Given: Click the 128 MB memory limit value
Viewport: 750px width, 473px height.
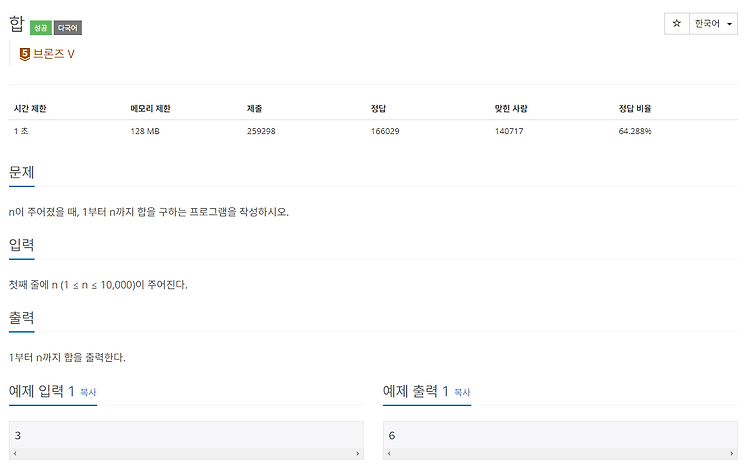Looking at the screenshot, I should 145,131.
